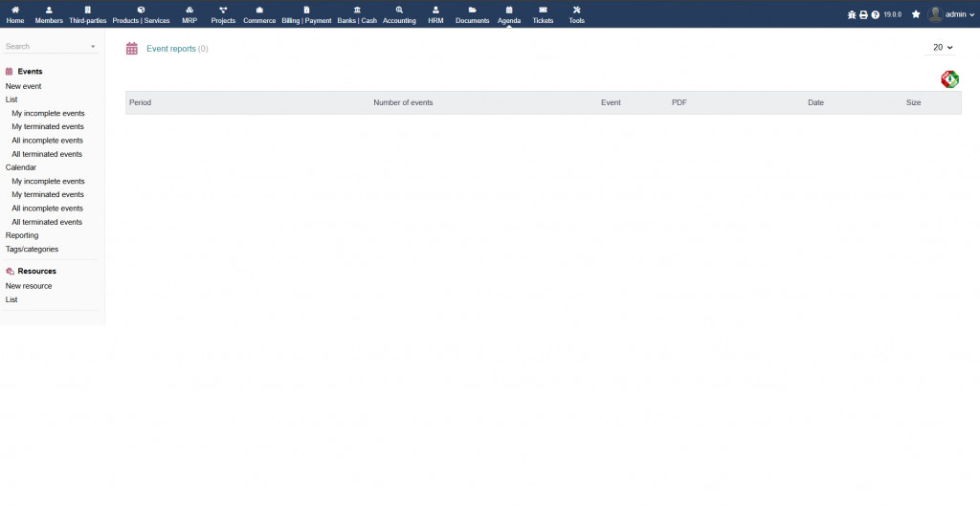Click the build report icon above table
Viewport: 980px width, 505px height.
pos(949,79)
